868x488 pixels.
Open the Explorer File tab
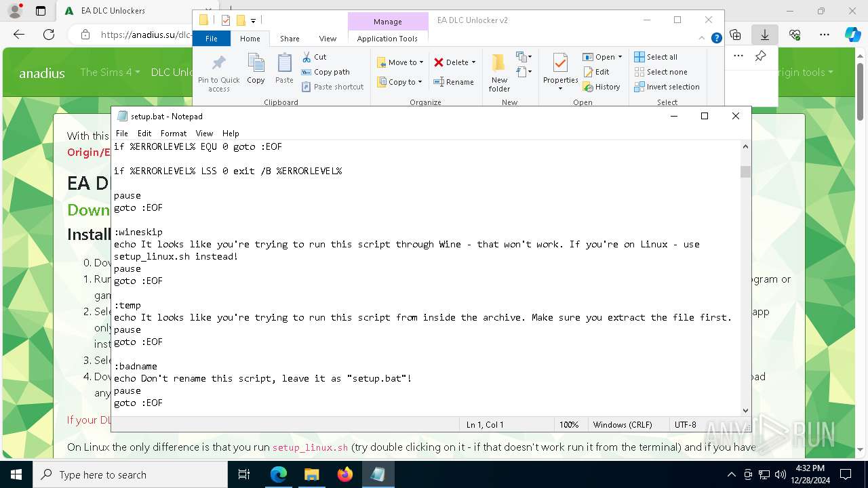tap(212, 39)
